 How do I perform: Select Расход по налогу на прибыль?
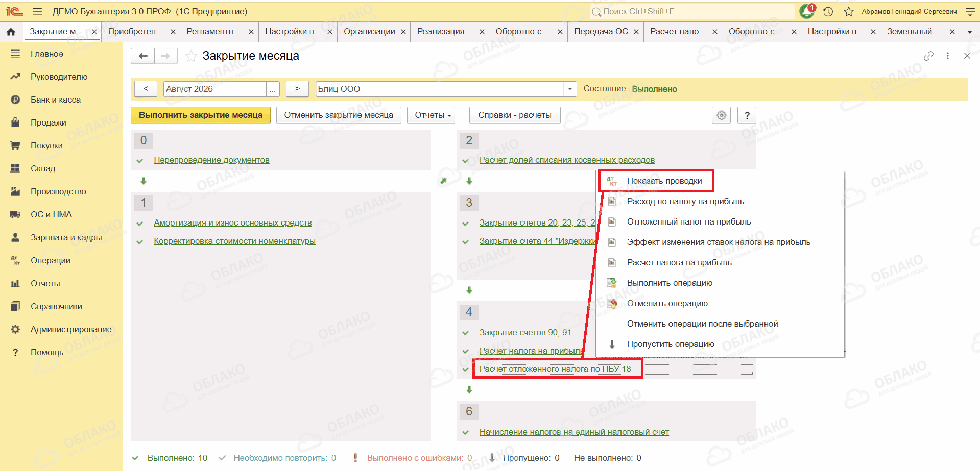point(685,201)
